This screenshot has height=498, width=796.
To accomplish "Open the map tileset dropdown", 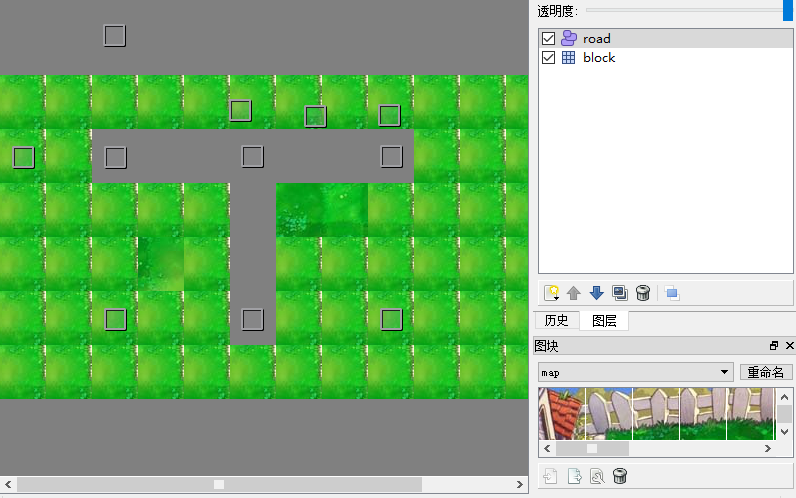I will click(636, 372).
